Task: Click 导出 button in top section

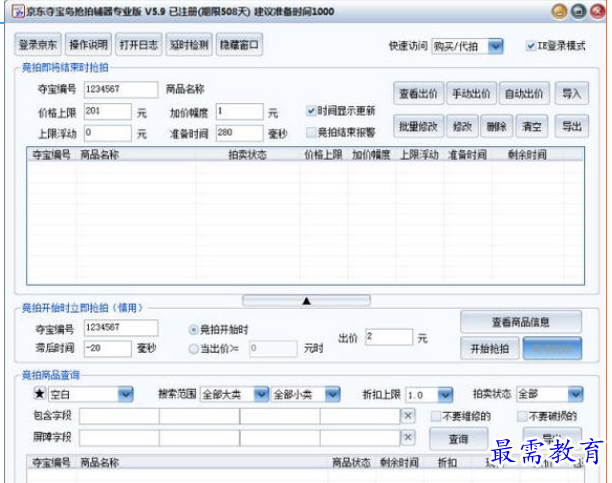Action: click(572, 127)
